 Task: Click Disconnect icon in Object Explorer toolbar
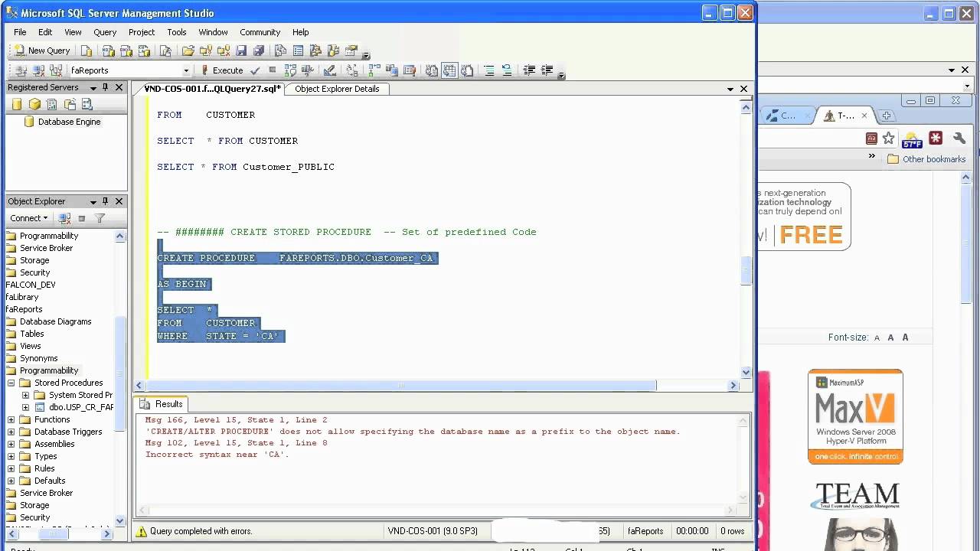65,218
